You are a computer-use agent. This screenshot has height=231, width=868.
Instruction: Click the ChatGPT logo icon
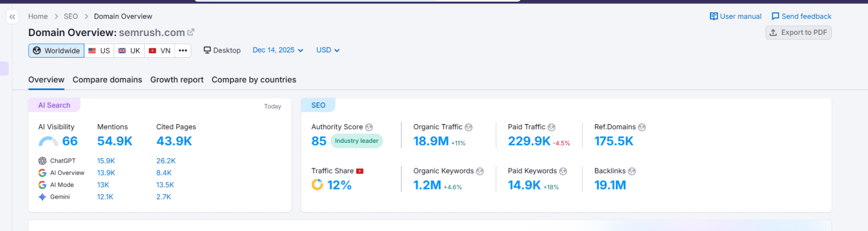click(42, 161)
